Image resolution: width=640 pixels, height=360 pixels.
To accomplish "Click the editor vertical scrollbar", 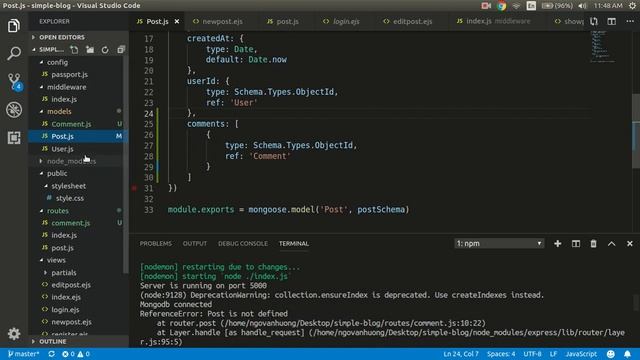I will pos(636,131).
